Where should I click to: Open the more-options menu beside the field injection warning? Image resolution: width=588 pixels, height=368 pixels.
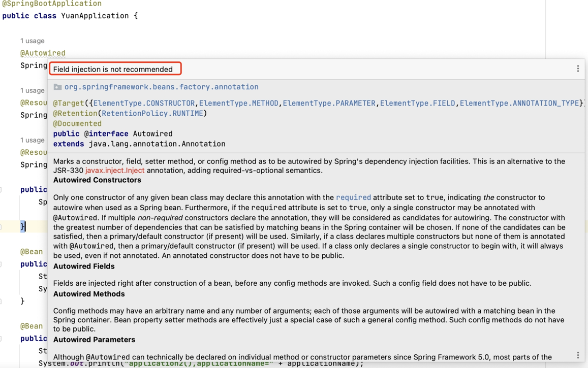click(x=578, y=69)
